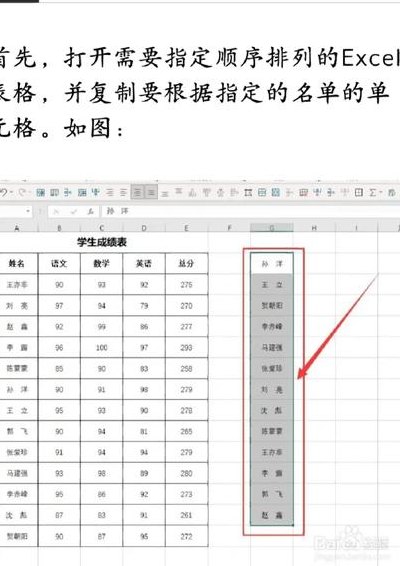Click the Redo arrow icon
Viewport: 400px width, 566px height.
(22, 192)
